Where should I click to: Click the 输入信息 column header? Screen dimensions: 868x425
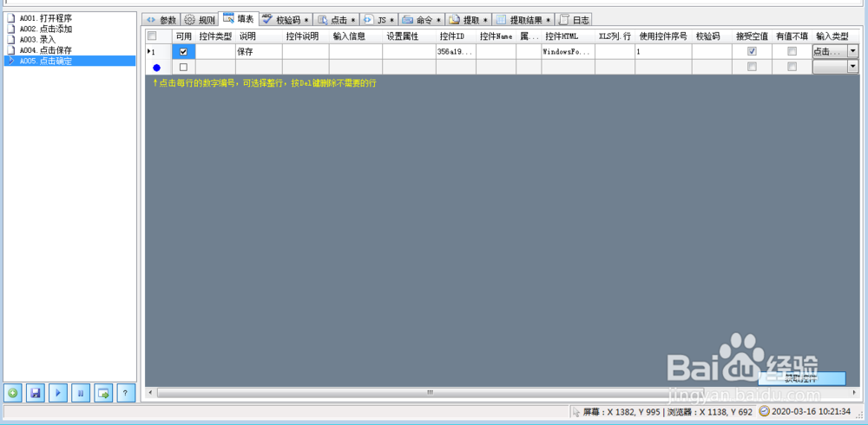355,36
